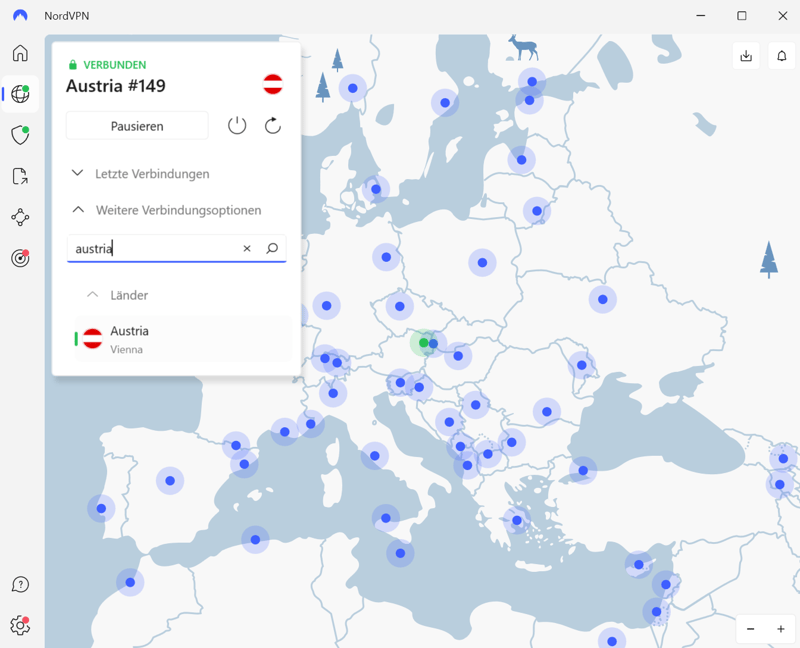
Task: Click the green connected Austria map marker
Action: [423, 343]
